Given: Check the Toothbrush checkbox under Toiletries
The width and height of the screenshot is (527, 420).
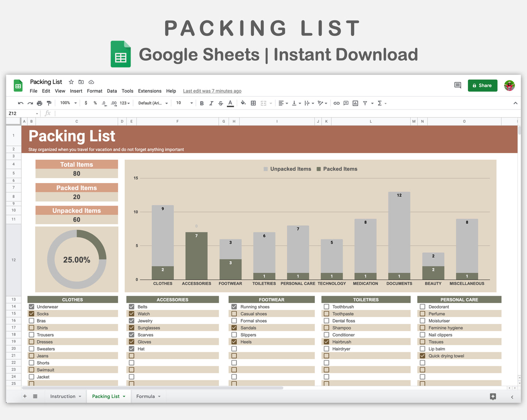Looking at the screenshot, I should (326, 307).
